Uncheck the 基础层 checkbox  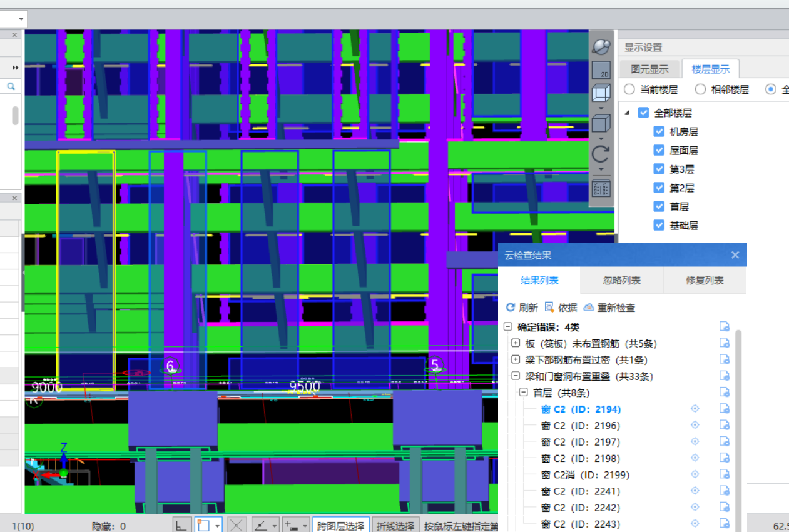click(x=659, y=225)
